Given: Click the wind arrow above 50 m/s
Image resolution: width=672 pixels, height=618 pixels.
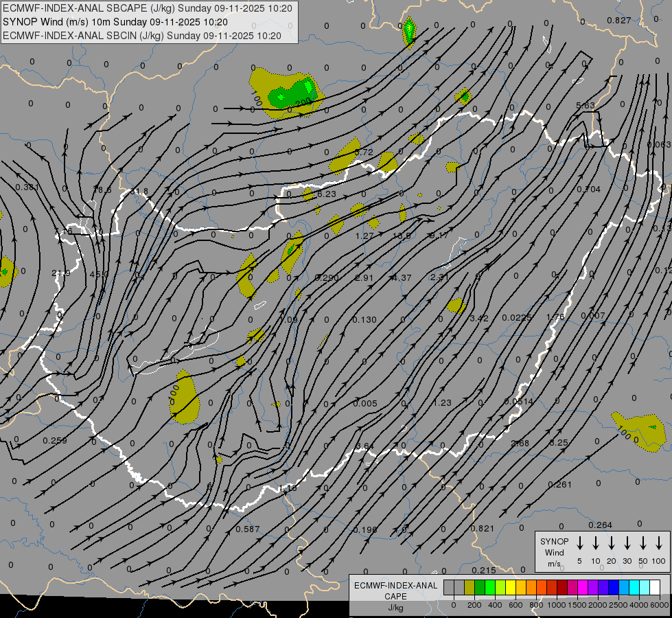Looking at the screenshot, I should 643,543.
